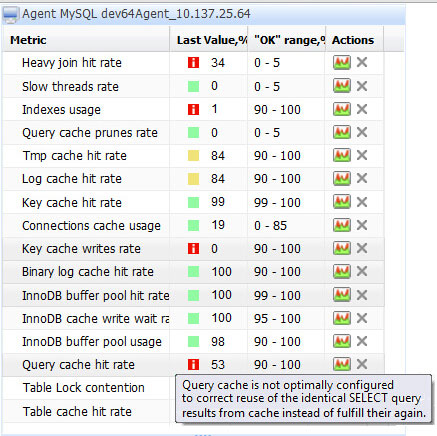Sort by the Last Value column header

coord(209,40)
